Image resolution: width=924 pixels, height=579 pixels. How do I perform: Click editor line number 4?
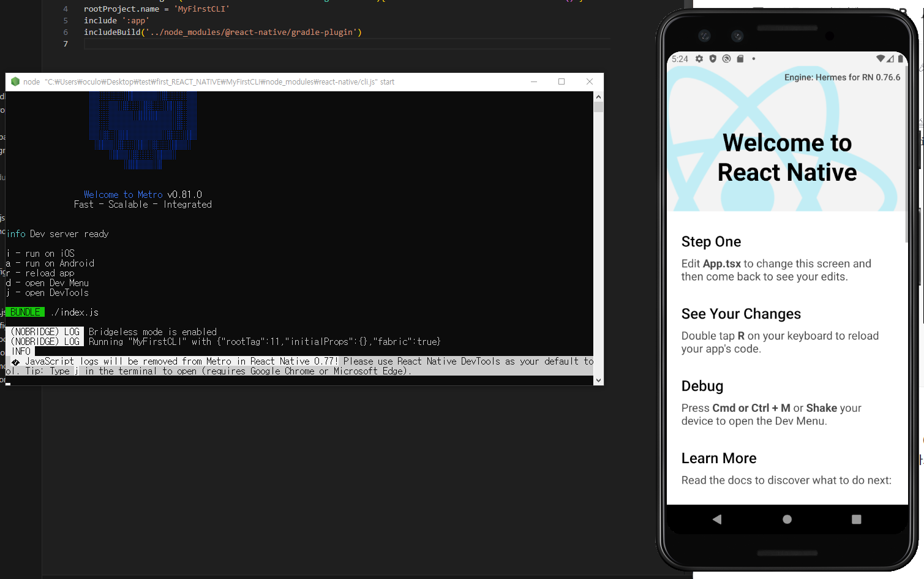coord(66,9)
